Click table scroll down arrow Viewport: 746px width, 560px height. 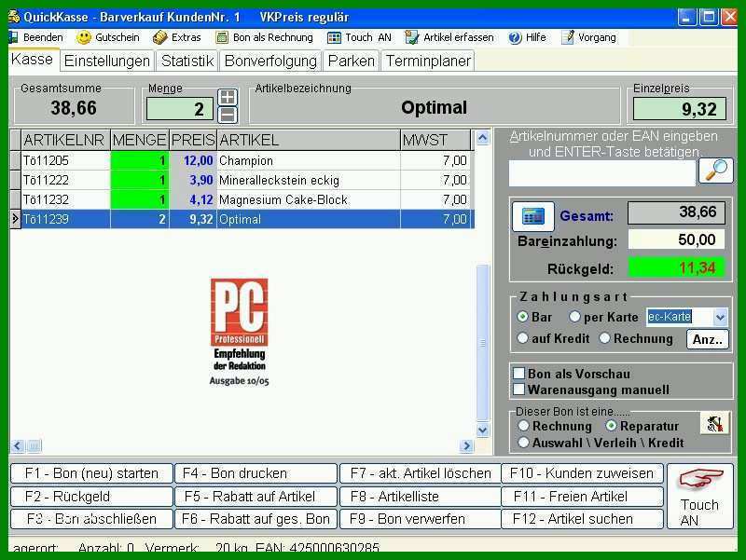482,430
